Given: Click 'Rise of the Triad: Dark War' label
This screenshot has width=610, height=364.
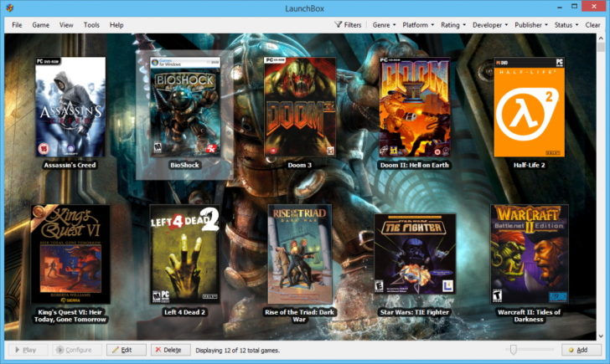Looking at the screenshot, I should [299, 315].
